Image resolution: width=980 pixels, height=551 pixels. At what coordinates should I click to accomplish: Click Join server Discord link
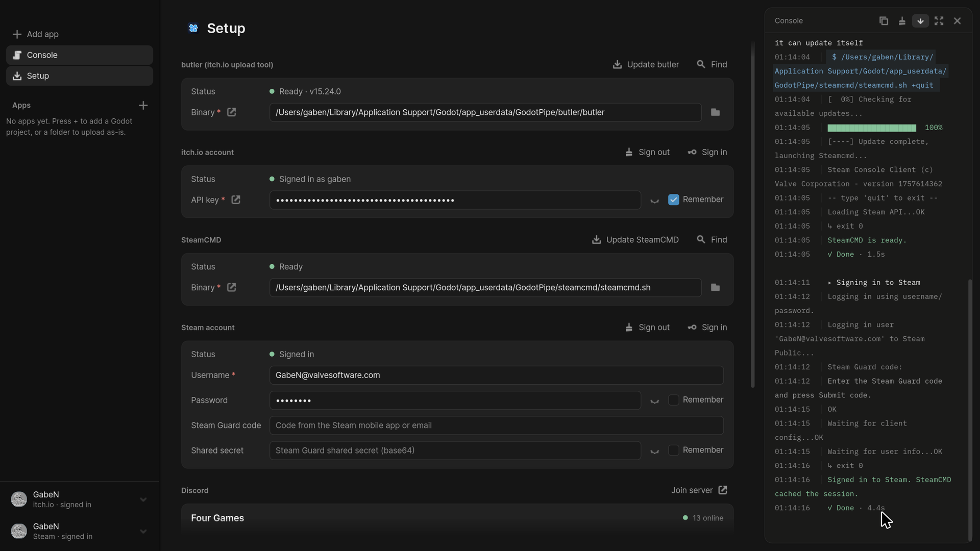(x=699, y=490)
